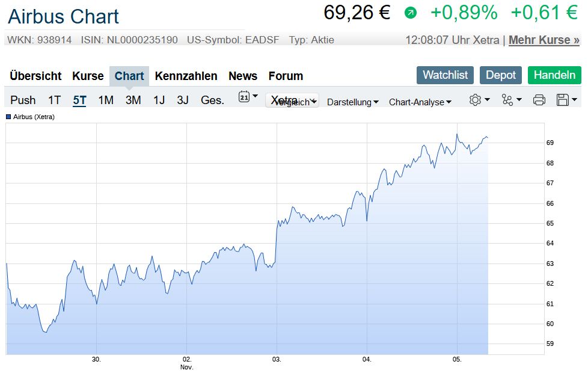The height and width of the screenshot is (373, 588).
Task: Select the 1J time range
Action: click(159, 100)
